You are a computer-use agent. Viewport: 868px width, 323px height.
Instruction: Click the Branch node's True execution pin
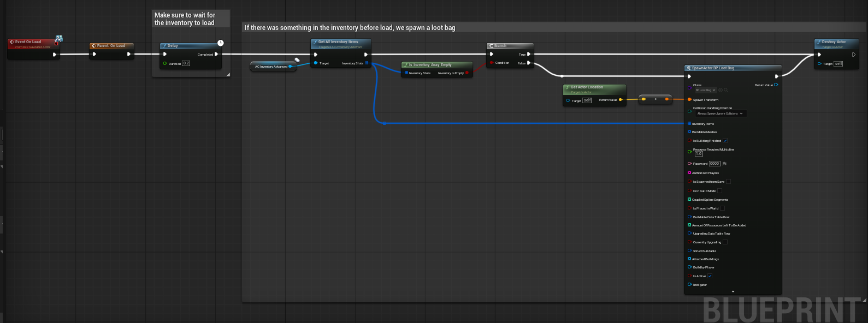tap(529, 54)
